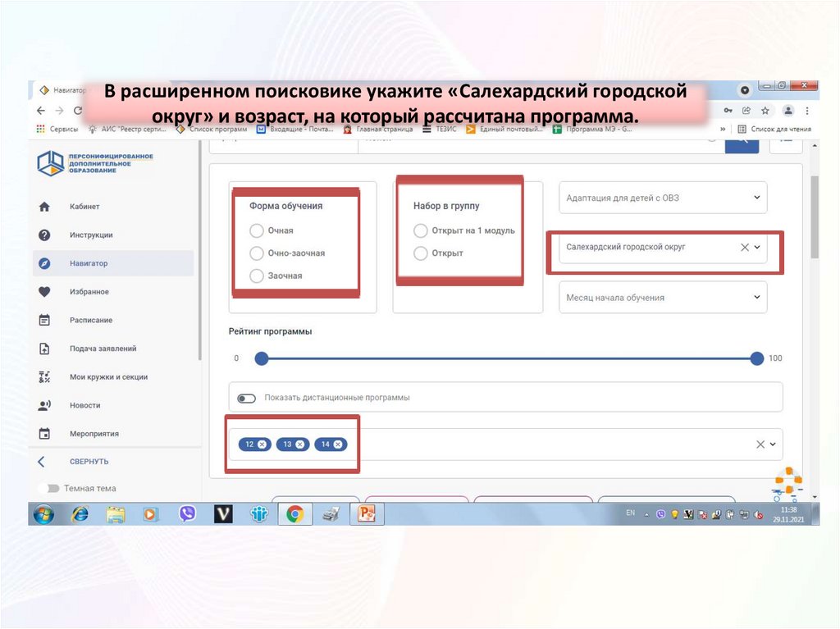Viewport: 840px width, 629px height.
Task: Clear Салехардский городской округ selection
Action: click(745, 247)
